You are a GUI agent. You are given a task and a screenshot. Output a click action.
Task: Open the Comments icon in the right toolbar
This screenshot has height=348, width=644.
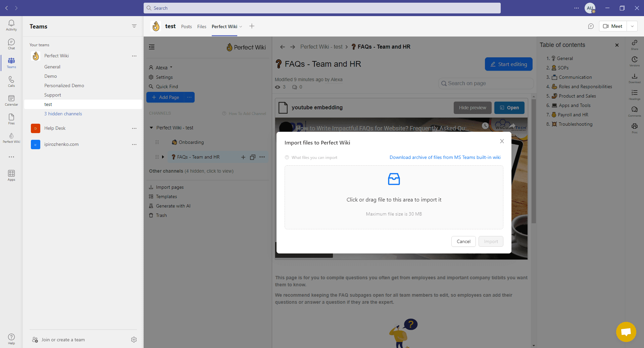tap(635, 112)
